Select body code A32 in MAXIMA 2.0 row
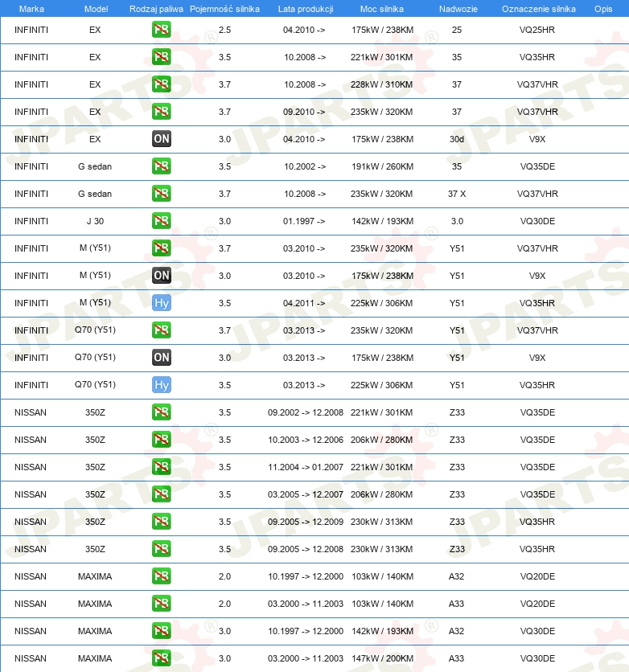The height and width of the screenshot is (672, 629). (x=456, y=576)
